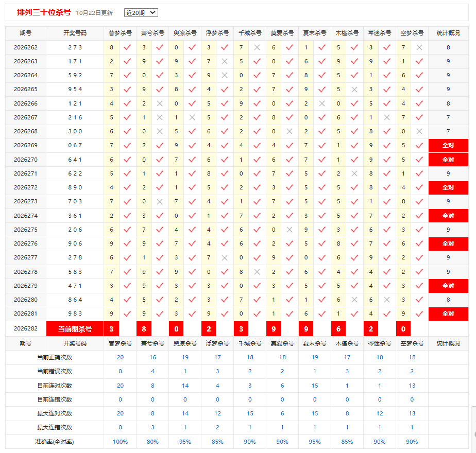Click the gray X for 浮梦杀号 in row 2026264
This screenshot has width=476, height=453.
[225, 75]
